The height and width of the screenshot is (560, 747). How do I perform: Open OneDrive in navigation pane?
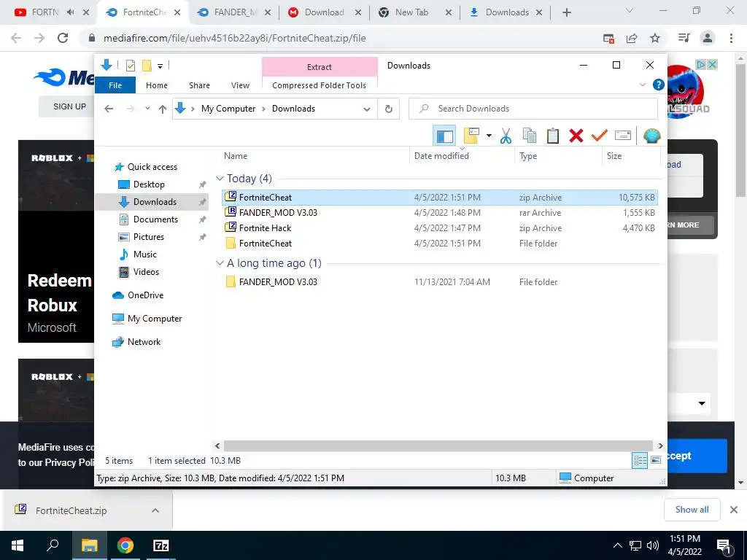click(x=145, y=295)
